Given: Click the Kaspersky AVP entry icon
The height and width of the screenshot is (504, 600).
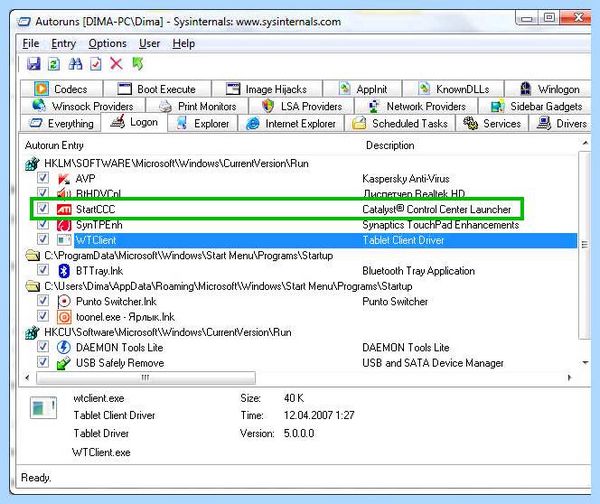Looking at the screenshot, I should click(64, 179).
